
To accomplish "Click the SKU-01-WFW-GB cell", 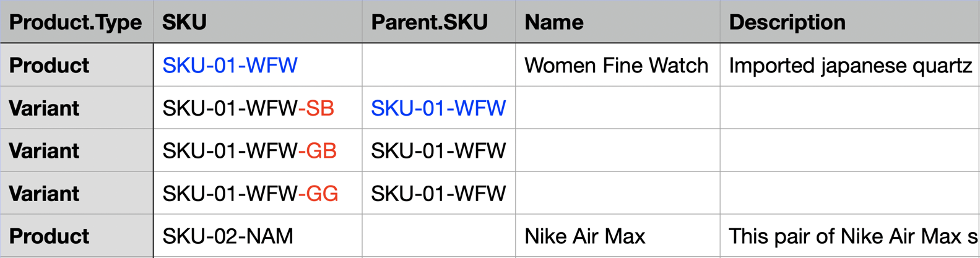I will click(x=249, y=151).
